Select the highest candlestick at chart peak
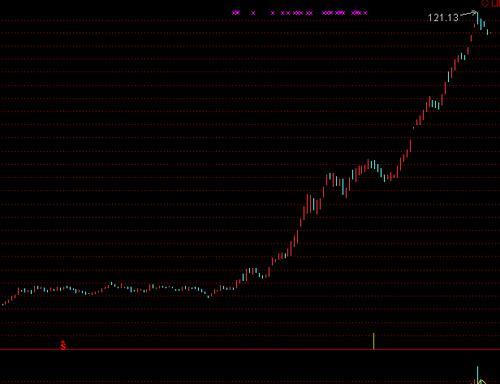Viewport: 500px width, 384px height. click(x=477, y=18)
